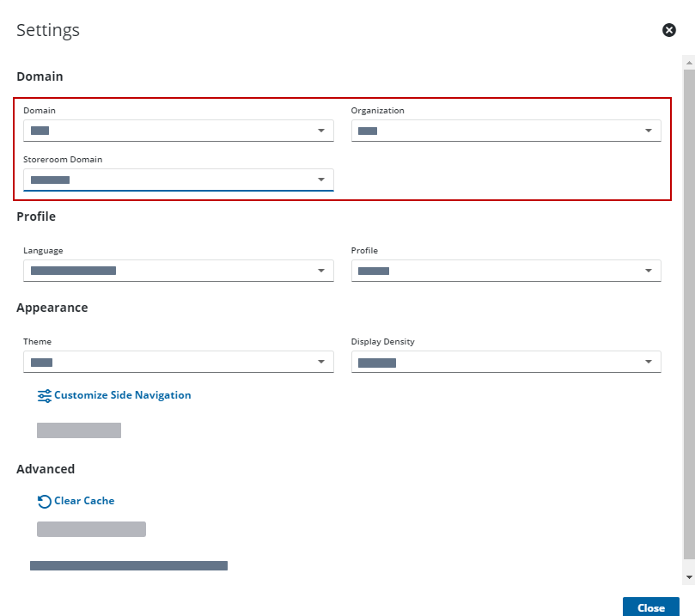The height and width of the screenshot is (616, 695).
Task: Click the scrollbar down arrow
Action: (688, 576)
